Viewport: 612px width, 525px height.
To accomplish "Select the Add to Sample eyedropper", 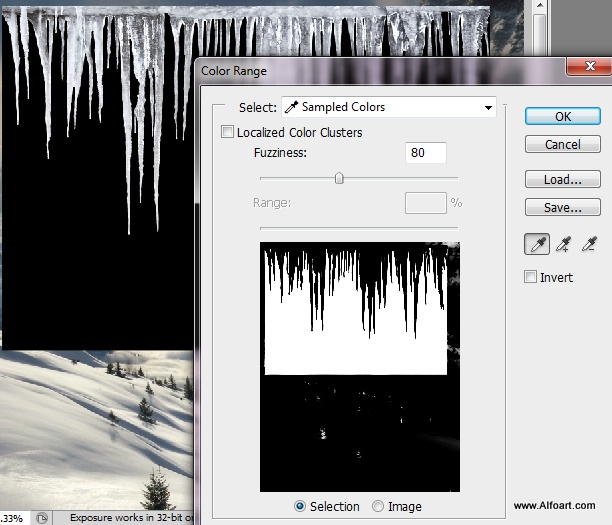I will tap(564, 244).
